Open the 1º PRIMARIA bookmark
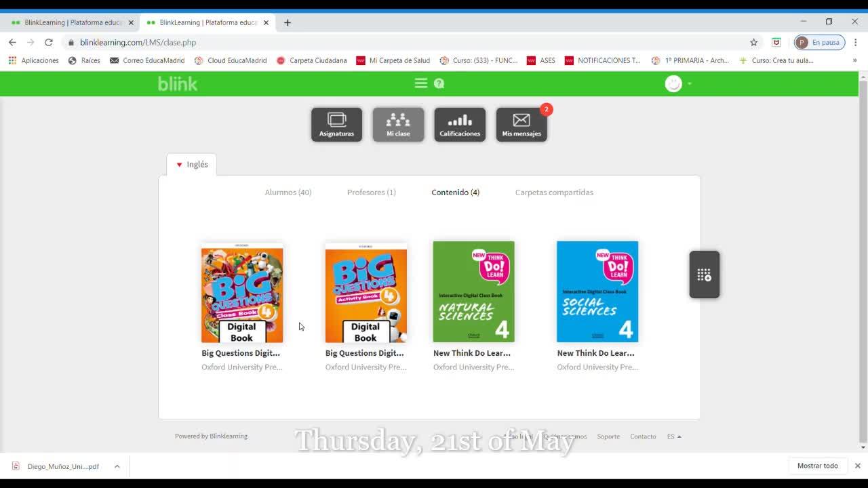Viewport: 868px width, 488px height. pos(690,60)
